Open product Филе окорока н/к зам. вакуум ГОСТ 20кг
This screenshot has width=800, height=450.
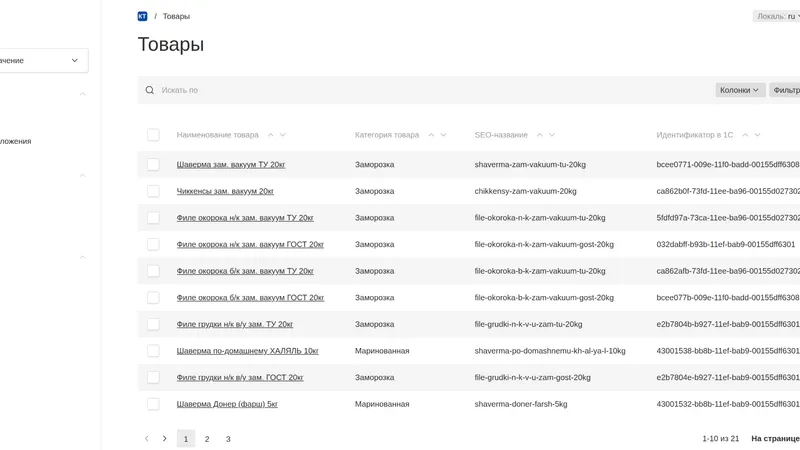point(250,244)
